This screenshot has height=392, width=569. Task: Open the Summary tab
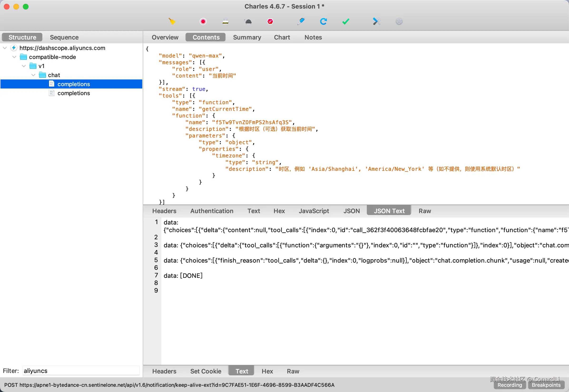pyautogui.click(x=247, y=37)
